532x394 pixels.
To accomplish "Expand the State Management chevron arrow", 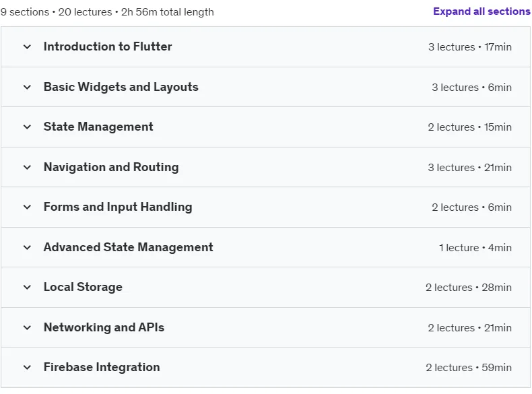I will point(27,127).
